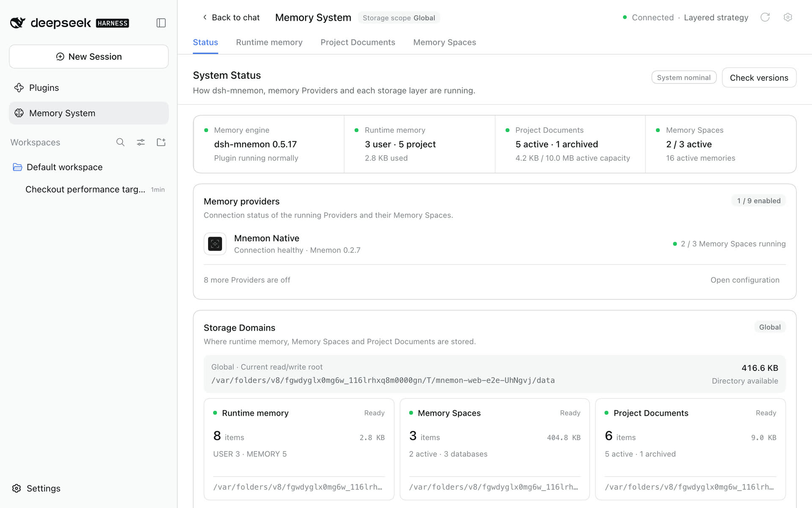Screen dimensions: 812x508
Task: Search workspaces with the magnifier icon
Action: point(121,142)
